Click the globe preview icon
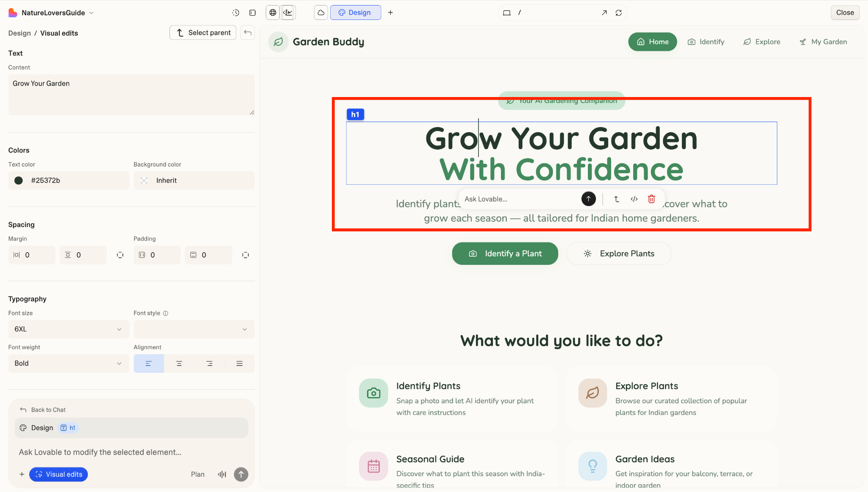Screen dimensions: 868x492 coord(273,13)
